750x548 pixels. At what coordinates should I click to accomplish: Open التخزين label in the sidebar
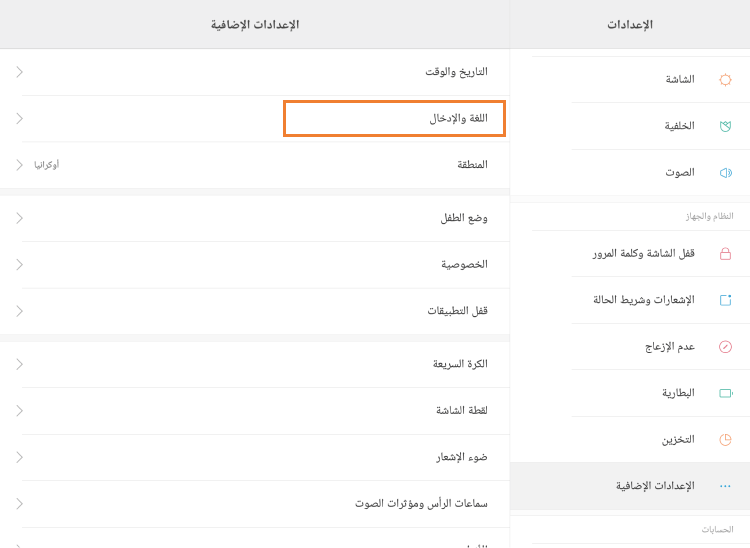click(x=678, y=439)
